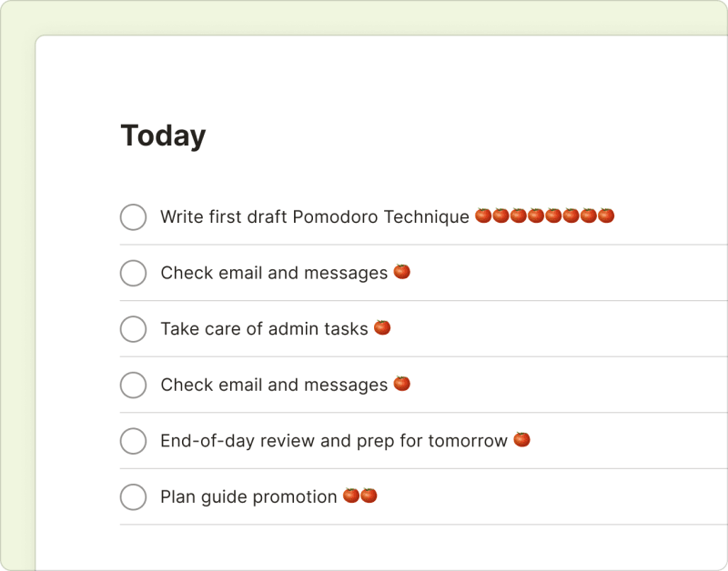The height and width of the screenshot is (571, 728).
Task: Mark Take care of admin tasks complete
Action: tap(133, 329)
